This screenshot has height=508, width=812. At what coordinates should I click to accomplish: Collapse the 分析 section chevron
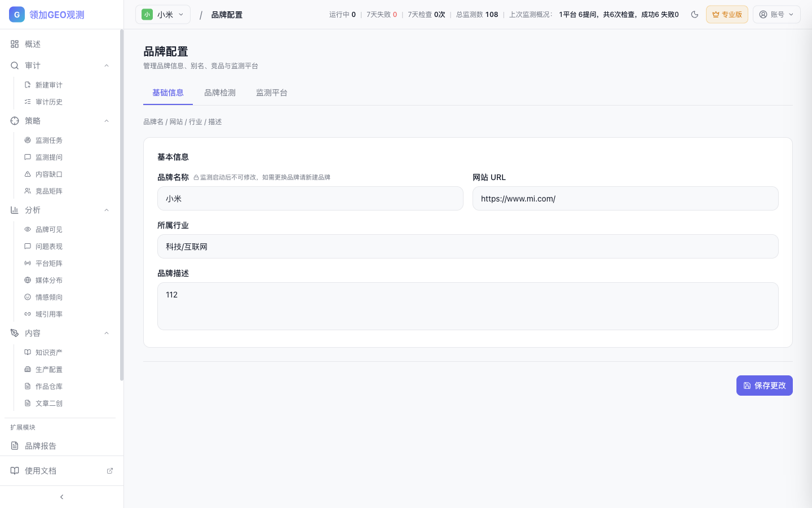(x=107, y=210)
